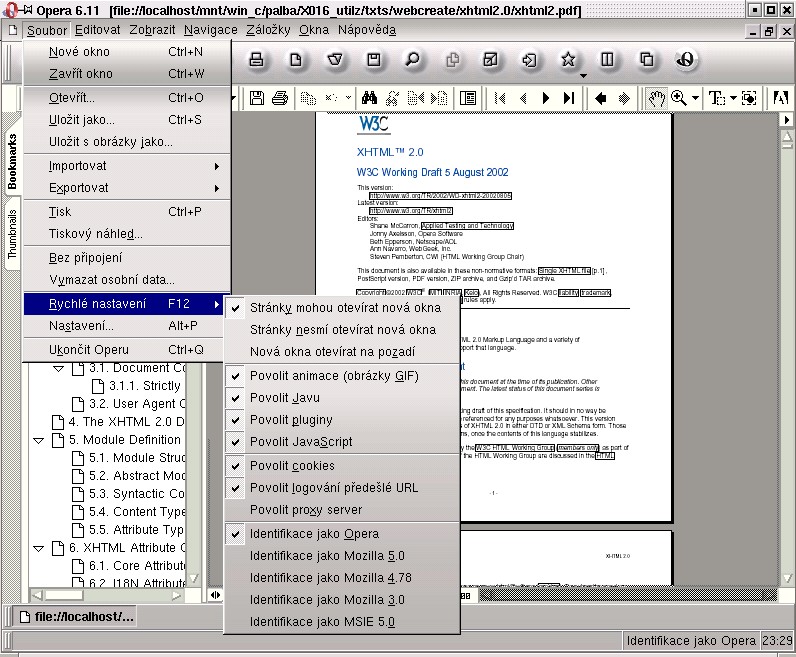Open the Zobrazit menu
Screen dimensions: 796x657
152,30
